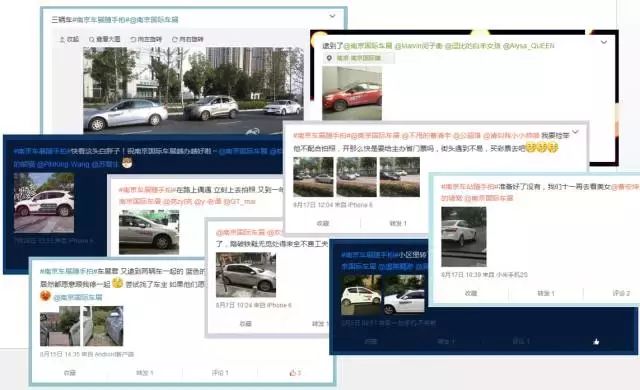Click 评论 2 on the white car rear post
This screenshot has width=640, height=390.
pos(621,293)
